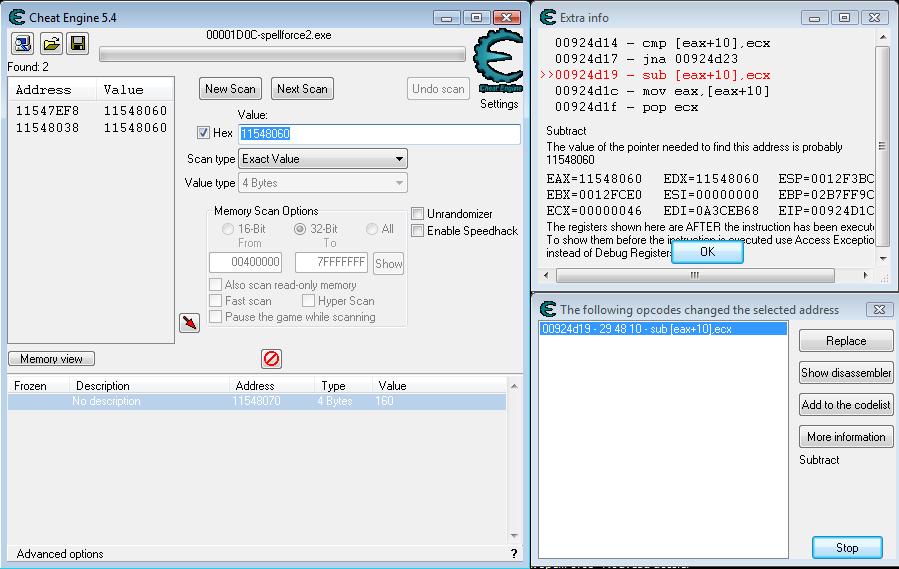899x569 pixels.
Task: Click scroll-down arrow in address list
Action: tap(514, 536)
